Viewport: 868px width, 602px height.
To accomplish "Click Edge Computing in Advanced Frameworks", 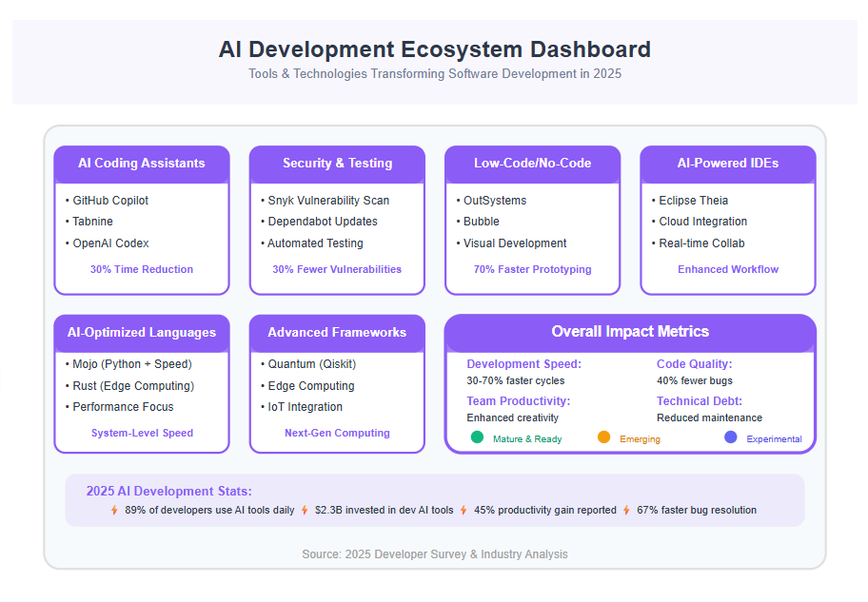I will [x=307, y=386].
